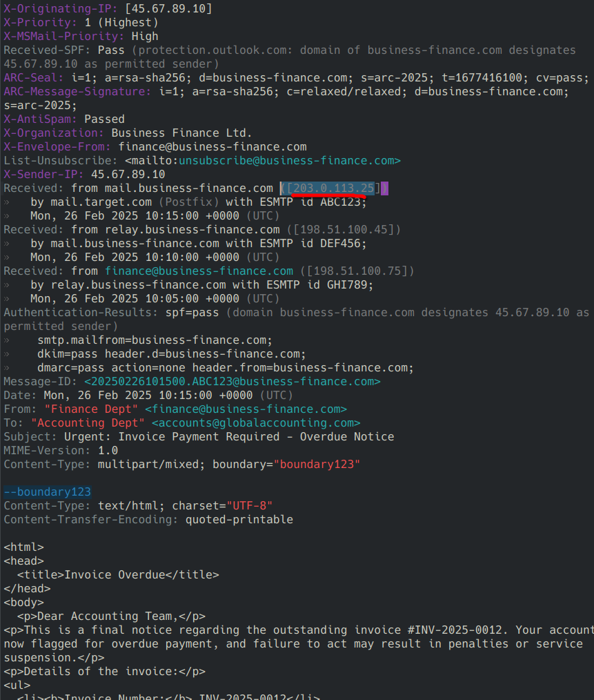Select the --boundary123 separator line
Viewport: 594px width, 700px height.
coord(48,492)
